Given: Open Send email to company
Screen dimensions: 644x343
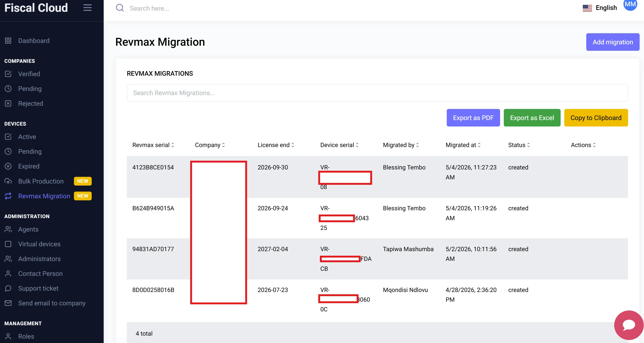Looking at the screenshot, I should (52, 303).
